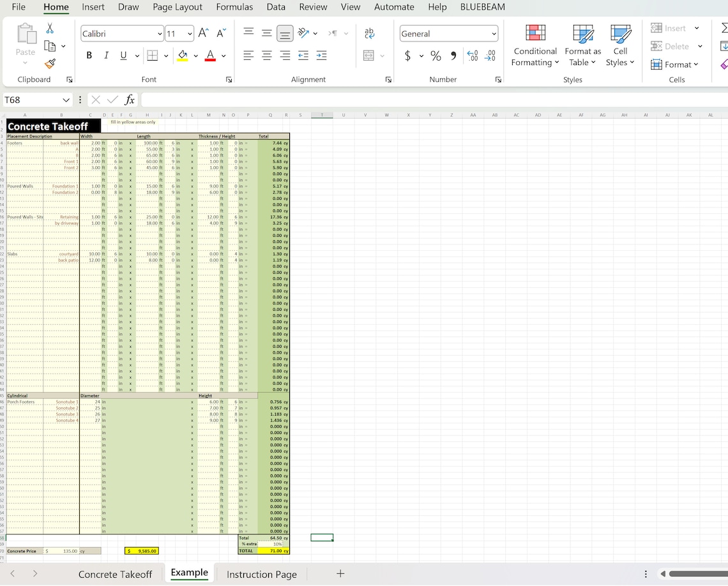Open Conditional Formatting
This screenshot has height=586, width=728.
click(535, 45)
